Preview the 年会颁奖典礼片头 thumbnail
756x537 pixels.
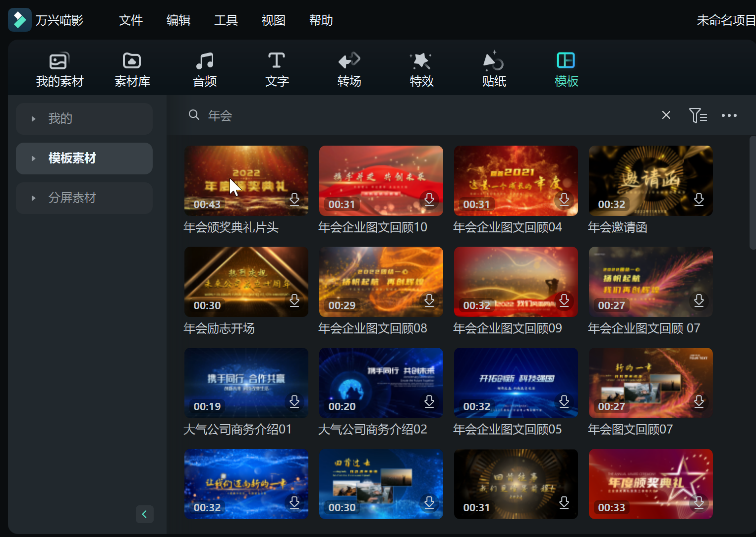tap(246, 180)
